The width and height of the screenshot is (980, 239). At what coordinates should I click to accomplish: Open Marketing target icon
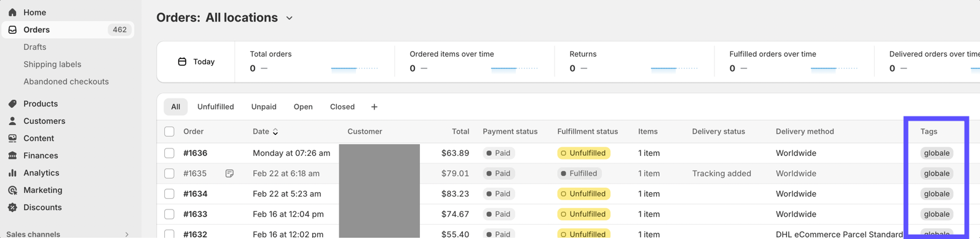[12, 190]
